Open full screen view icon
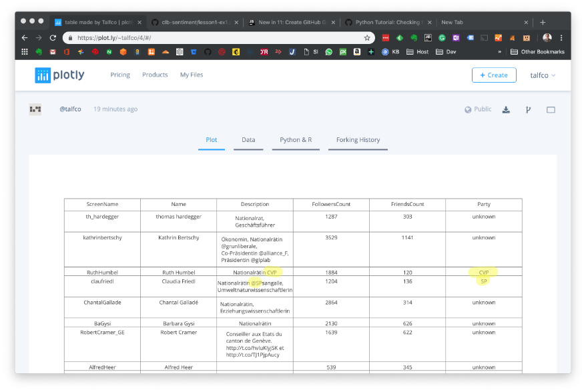 (551, 109)
